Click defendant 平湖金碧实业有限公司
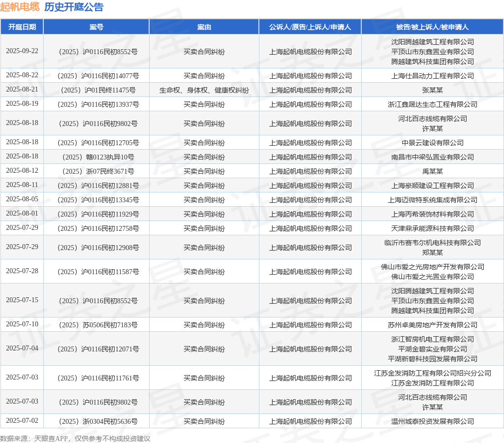504x443 pixels. click(x=432, y=349)
